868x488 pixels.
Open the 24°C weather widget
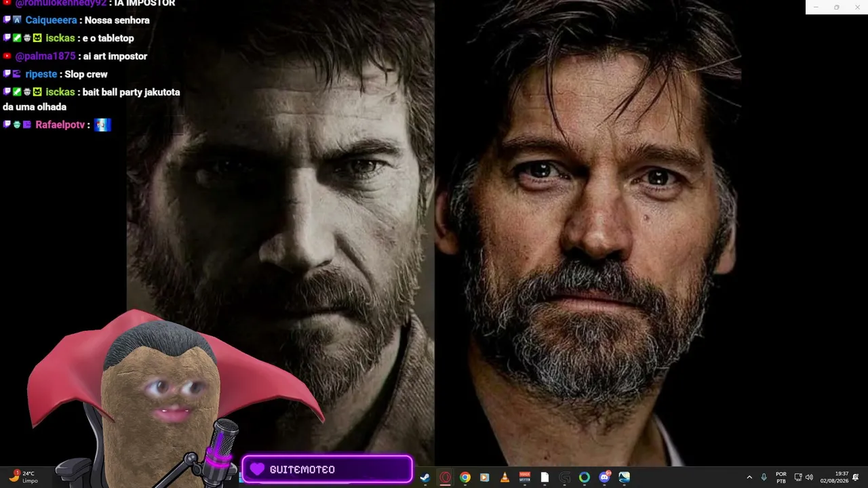(x=23, y=477)
